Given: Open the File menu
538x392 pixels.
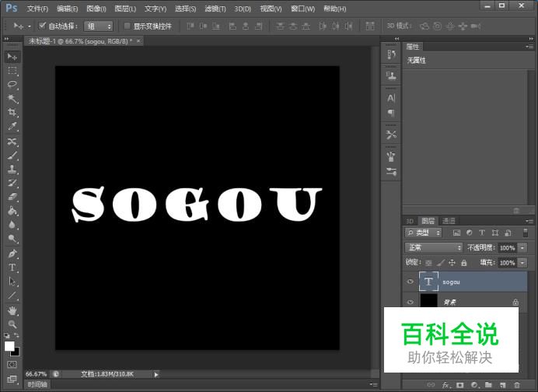Looking at the screenshot, I should click(x=37, y=9).
